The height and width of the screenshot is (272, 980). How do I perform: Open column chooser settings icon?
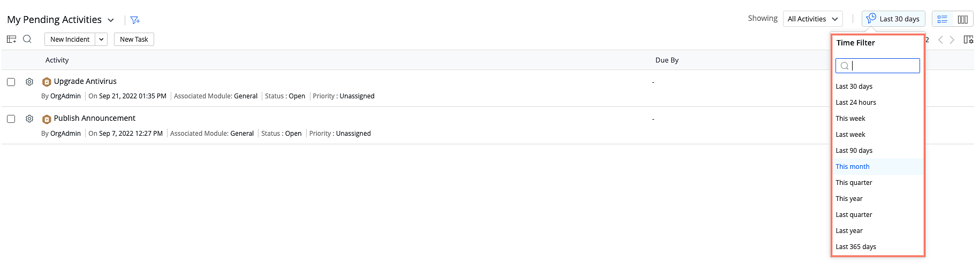tap(968, 40)
